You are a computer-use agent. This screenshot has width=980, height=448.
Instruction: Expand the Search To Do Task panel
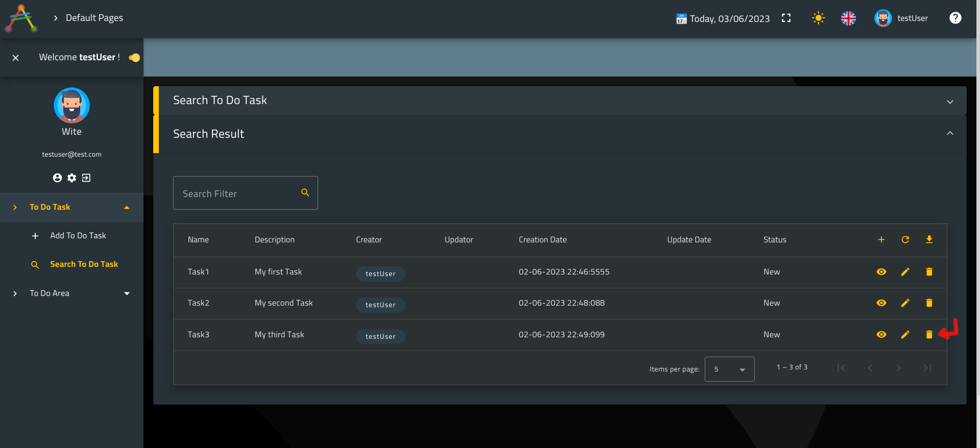[949, 102]
